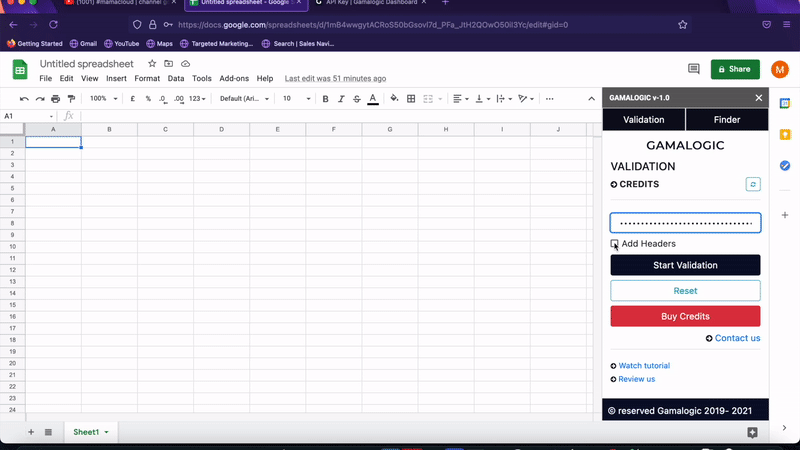Image resolution: width=800 pixels, height=450 pixels.
Task: Open the Google Keep side panel icon
Action: click(785, 134)
